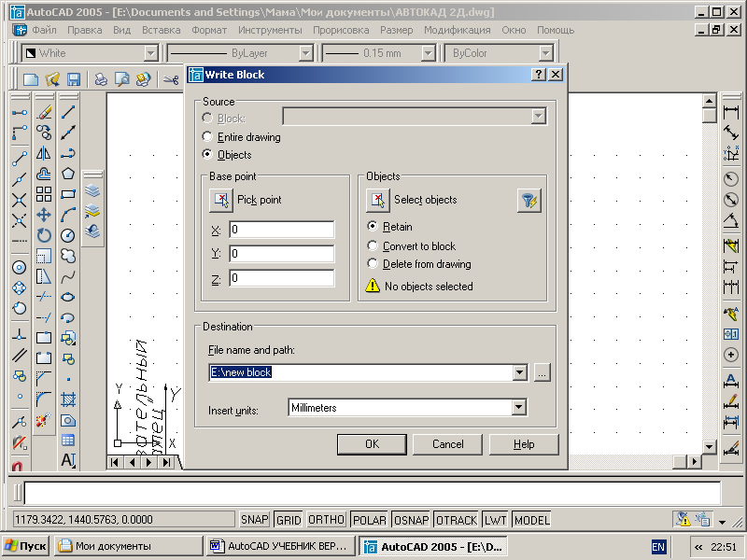Image resolution: width=747 pixels, height=560 pixels.
Task: Click the Plot printer icon
Action: coord(101,79)
